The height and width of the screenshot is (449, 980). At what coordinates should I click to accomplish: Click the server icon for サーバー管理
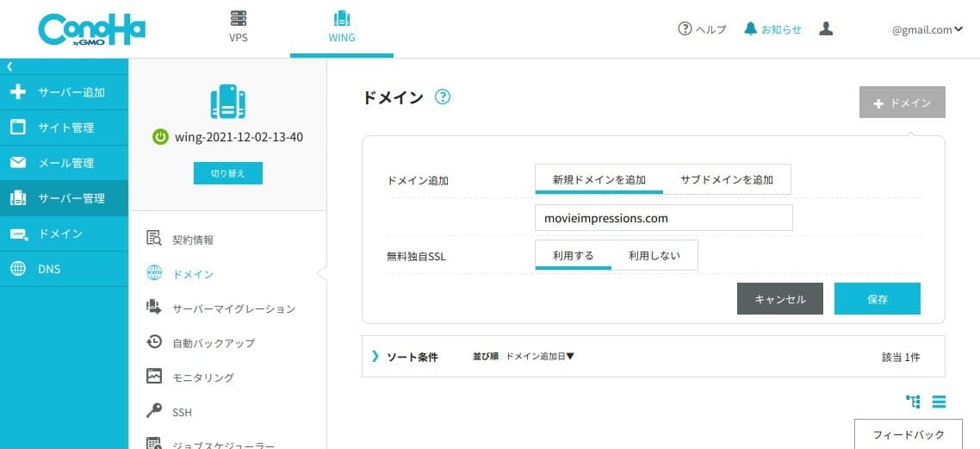[18, 198]
